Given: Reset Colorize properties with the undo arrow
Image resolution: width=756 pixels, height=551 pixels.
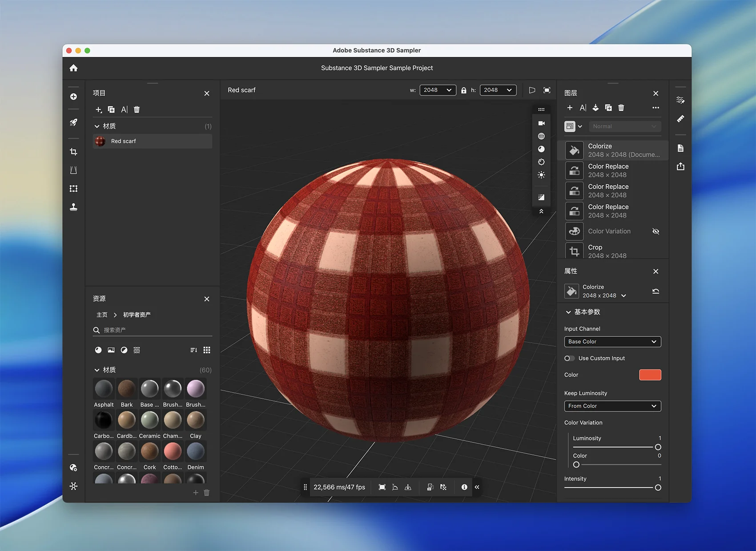Looking at the screenshot, I should coord(655,291).
